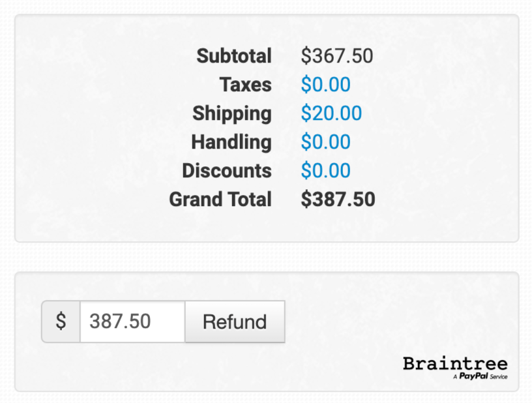Viewport: 532px width, 403px height.
Task: Select the Discounts $0.00 link
Action: (325, 171)
